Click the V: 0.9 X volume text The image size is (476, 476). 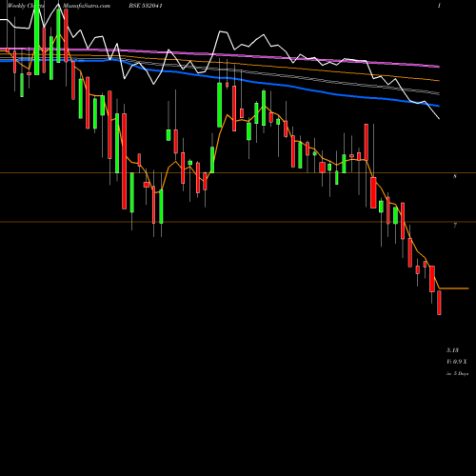(x=457, y=362)
